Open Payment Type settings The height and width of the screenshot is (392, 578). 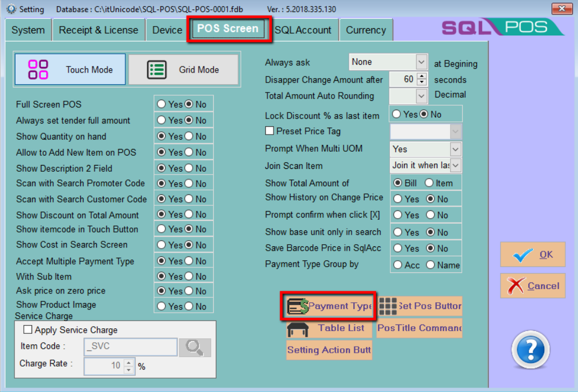coord(329,306)
